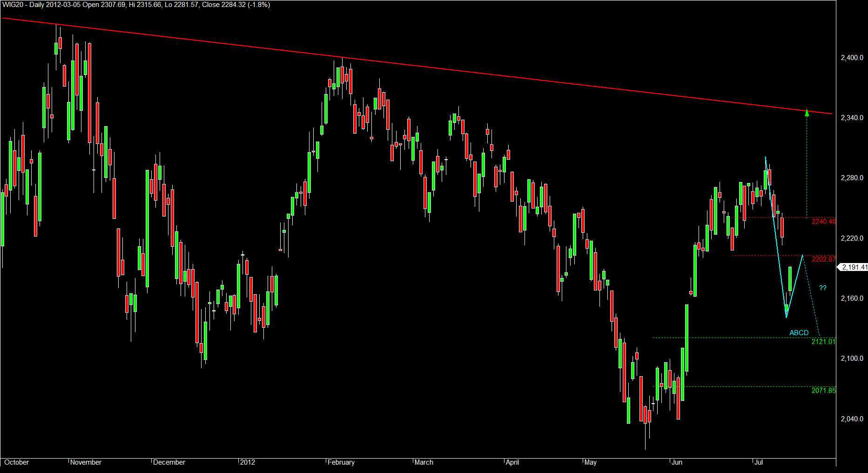
Task: Select the 2,220.0 price axis label
Action: (x=852, y=238)
